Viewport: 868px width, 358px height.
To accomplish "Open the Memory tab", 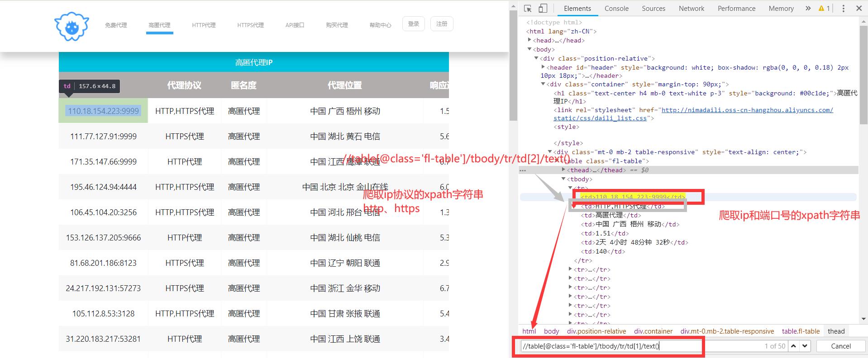I will (781, 9).
